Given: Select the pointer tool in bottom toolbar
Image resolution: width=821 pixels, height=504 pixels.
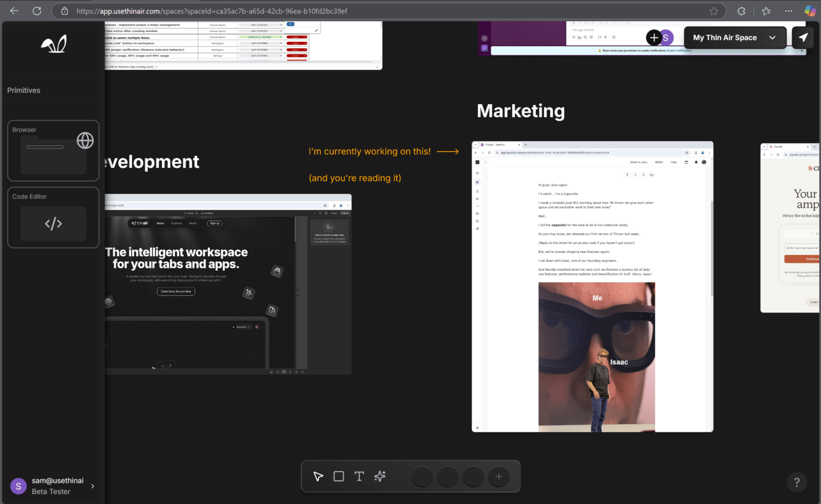Looking at the screenshot, I should point(318,476).
